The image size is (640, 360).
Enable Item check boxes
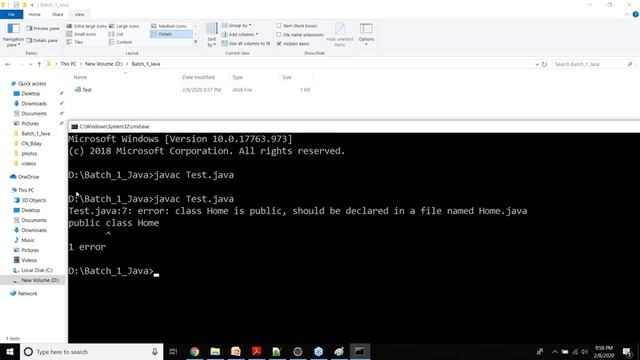(x=297, y=26)
